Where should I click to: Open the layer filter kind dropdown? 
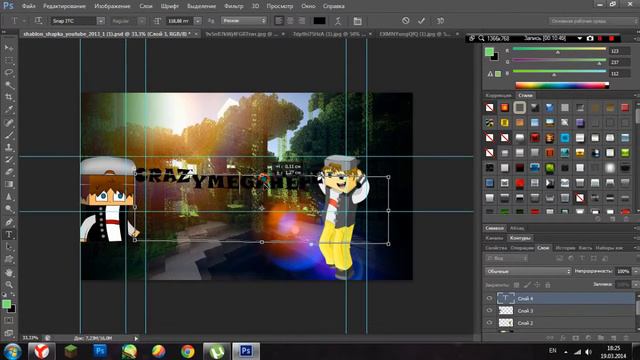point(507,258)
